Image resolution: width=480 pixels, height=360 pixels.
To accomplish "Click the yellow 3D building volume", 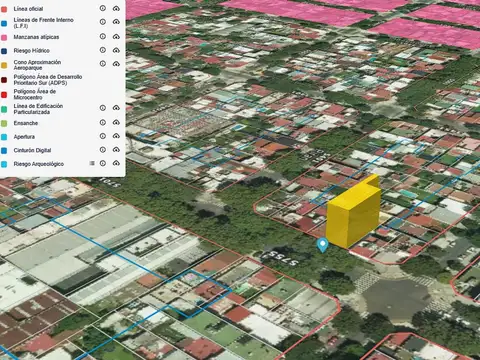I will click(353, 213).
